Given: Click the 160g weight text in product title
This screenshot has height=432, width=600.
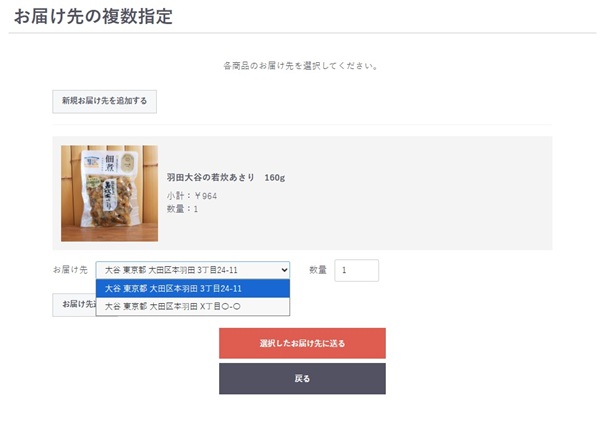Looking at the screenshot, I should point(275,178).
